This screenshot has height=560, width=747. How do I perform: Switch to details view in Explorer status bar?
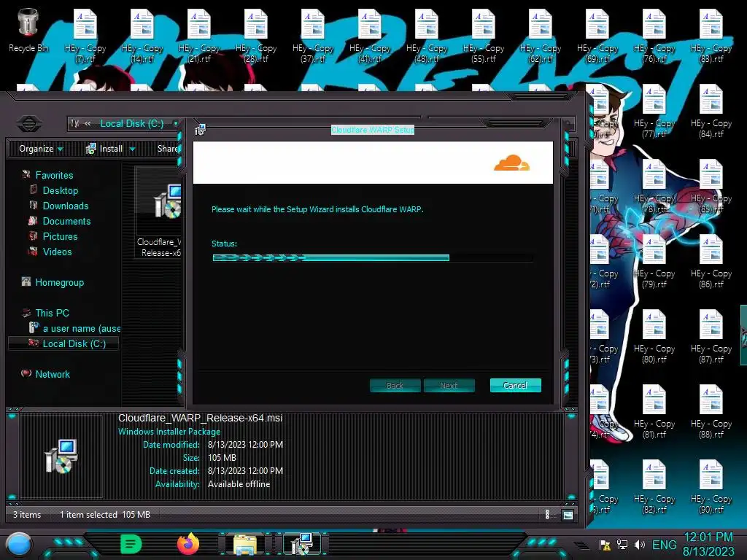tap(547, 515)
